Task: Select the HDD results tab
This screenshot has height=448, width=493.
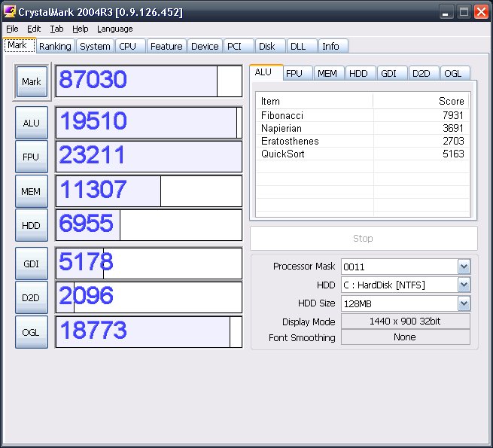Action: tap(361, 73)
